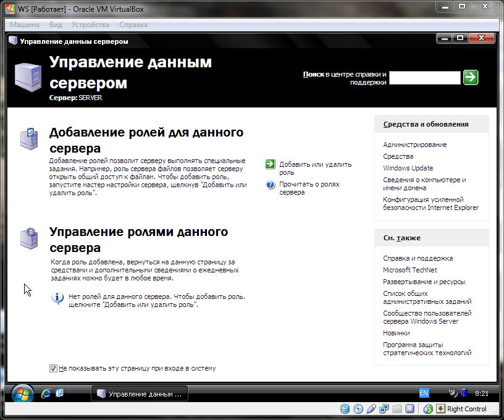Click the VirtualBox optical disk status icon
This screenshot has height=420, width=504.
coord(358,409)
